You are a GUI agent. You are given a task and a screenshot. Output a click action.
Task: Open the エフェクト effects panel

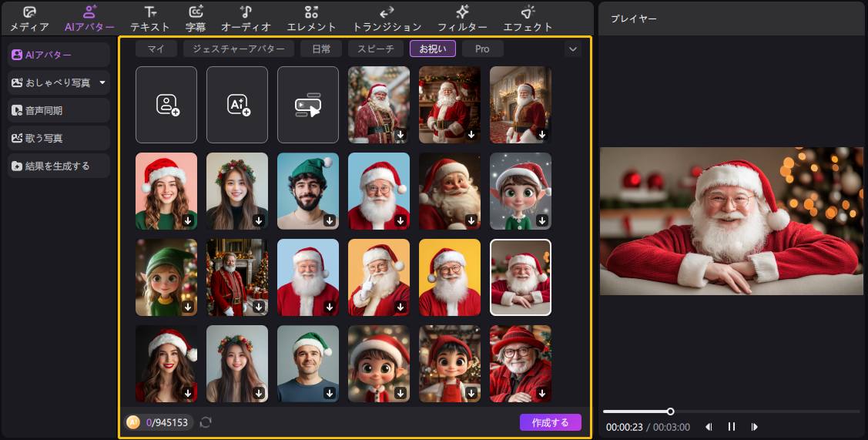tap(528, 18)
